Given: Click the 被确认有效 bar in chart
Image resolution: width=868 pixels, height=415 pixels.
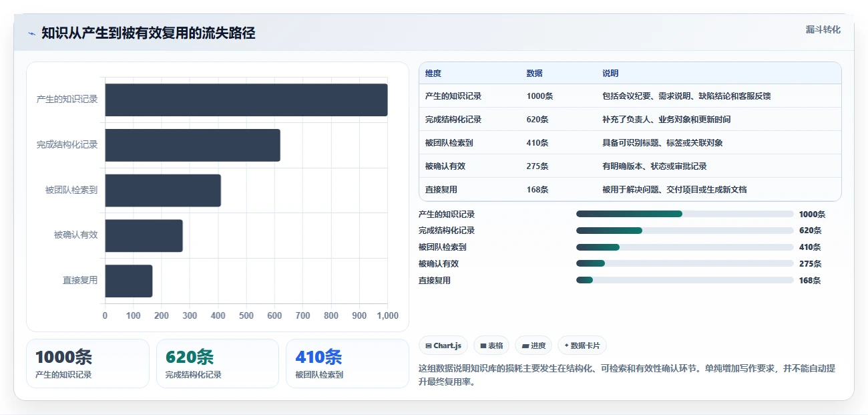Looking at the screenshot, I should pyautogui.click(x=144, y=236).
